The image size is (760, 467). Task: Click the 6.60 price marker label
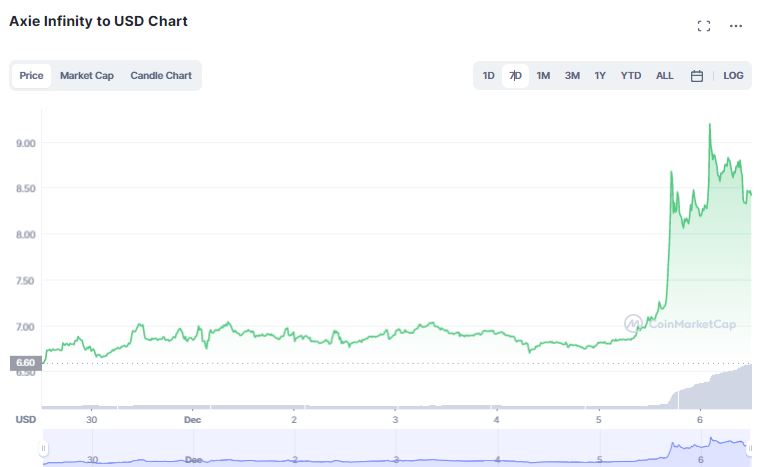coord(25,363)
